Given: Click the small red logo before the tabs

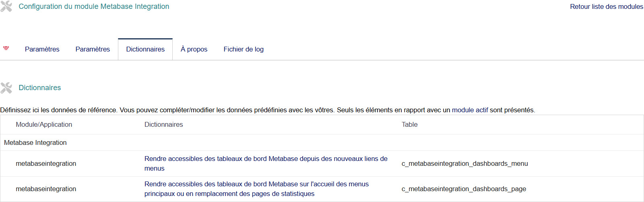Looking at the screenshot, I should coord(6,48).
